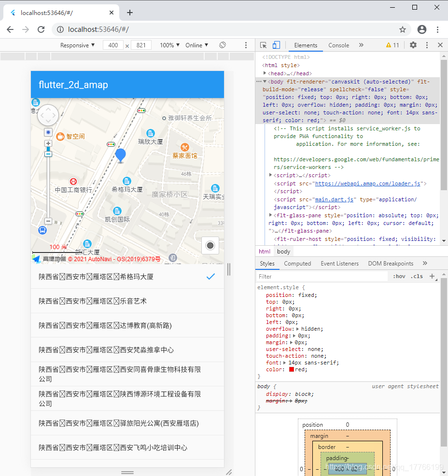This screenshot has width=448, height=476.
Task: Click the bus stop icon on map
Action: 42,230
